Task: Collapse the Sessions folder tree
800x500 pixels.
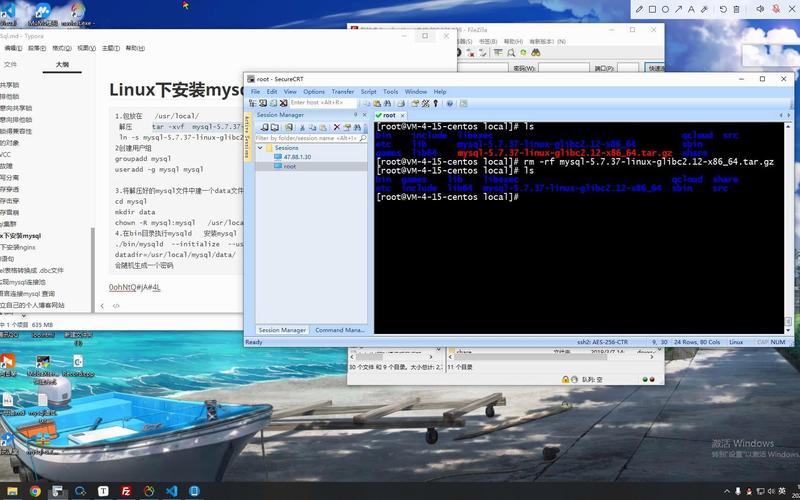Action: click(x=260, y=148)
